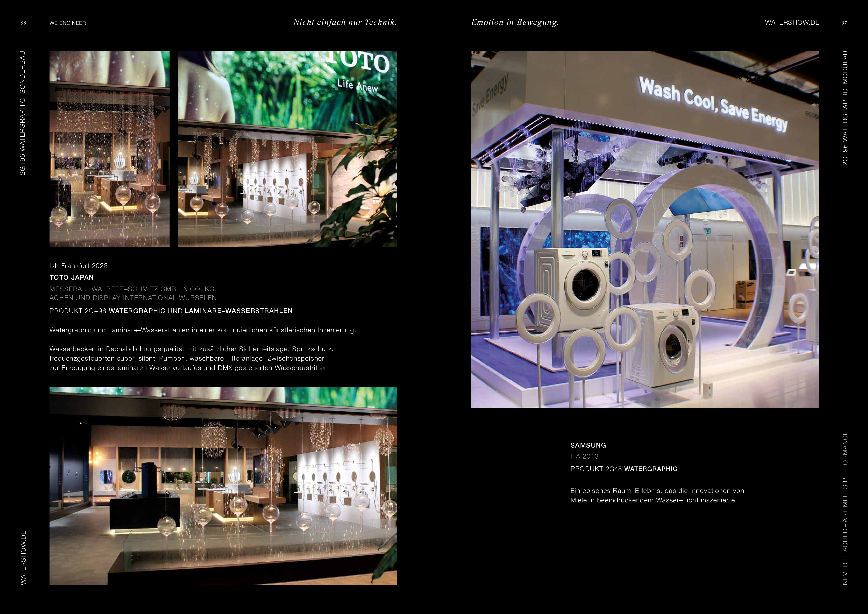Screen dimensions: 868x614
Task: Click vertical 2G+96 WATERGRAPHIC, SONDERBAU label
Action: pyautogui.click(x=23, y=113)
